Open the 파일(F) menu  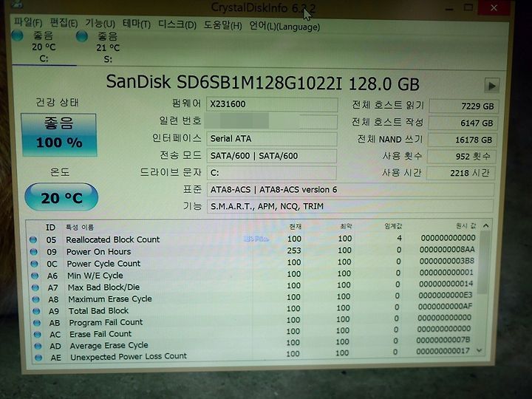[x=28, y=23]
